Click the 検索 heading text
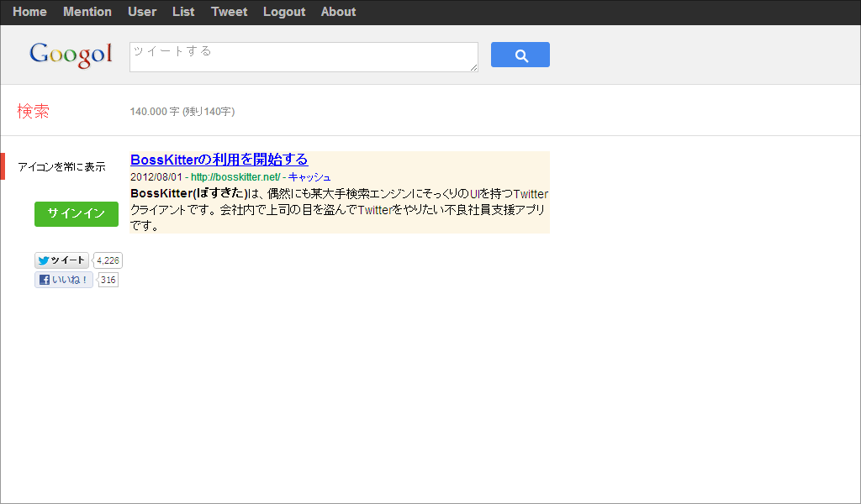 point(33,111)
